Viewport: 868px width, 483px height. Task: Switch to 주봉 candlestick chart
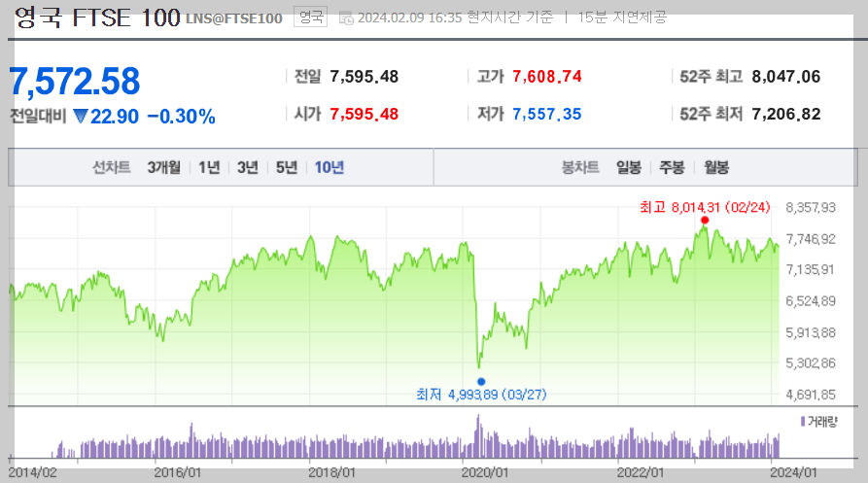click(x=672, y=167)
